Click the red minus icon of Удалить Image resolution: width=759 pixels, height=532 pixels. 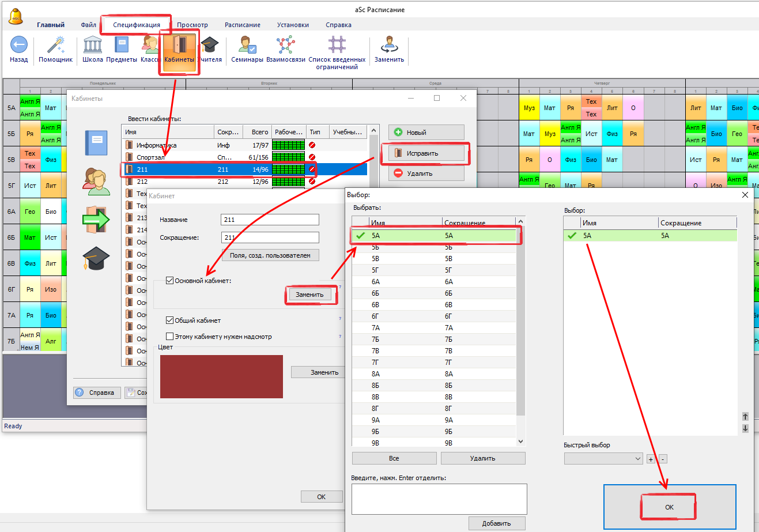(398, 173)
